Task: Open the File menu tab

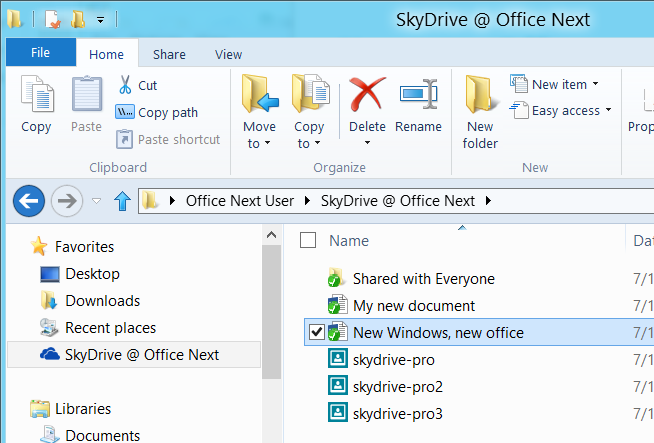Action: (41, 53)
